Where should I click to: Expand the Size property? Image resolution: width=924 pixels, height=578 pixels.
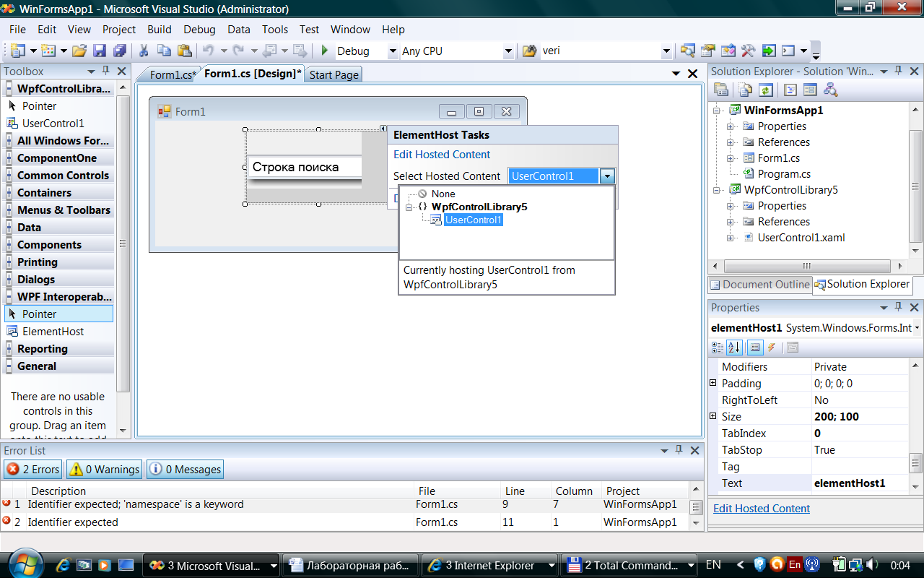(712, 416)
